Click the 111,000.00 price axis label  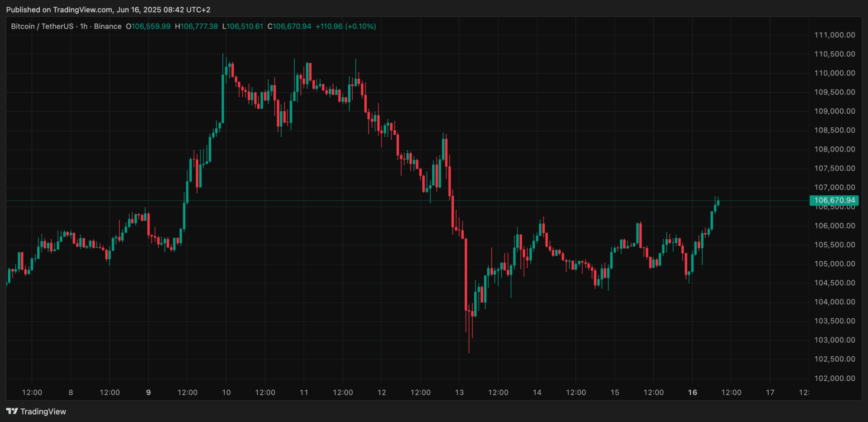(x=835, y=35)
